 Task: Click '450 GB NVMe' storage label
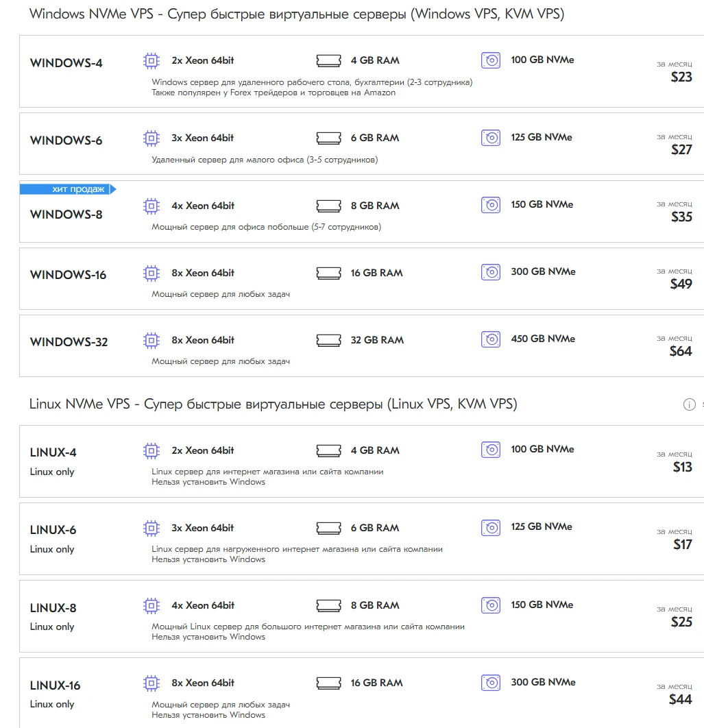tap(543, 339)
